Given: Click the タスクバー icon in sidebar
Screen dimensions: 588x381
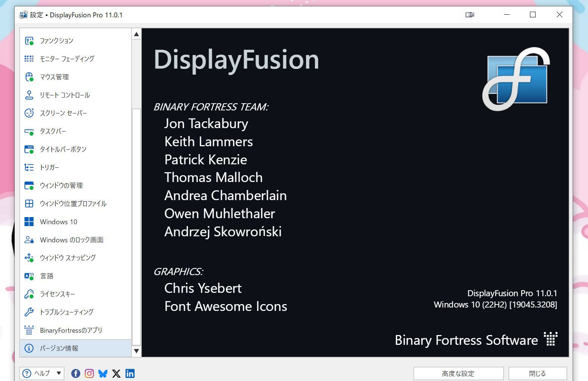Looking at the screenshot, I should [x=29, y=131].
